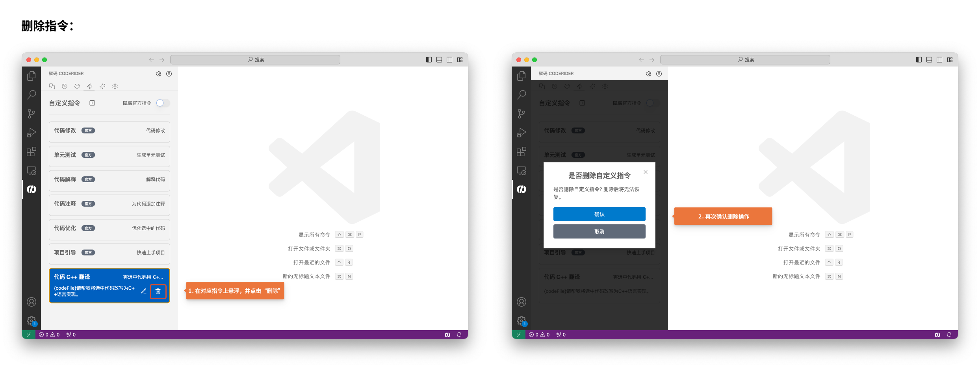This screenshot has height=368, width=980.
Task: Open Customize Layout icon in left window title bar
Action: pos(460,60)
